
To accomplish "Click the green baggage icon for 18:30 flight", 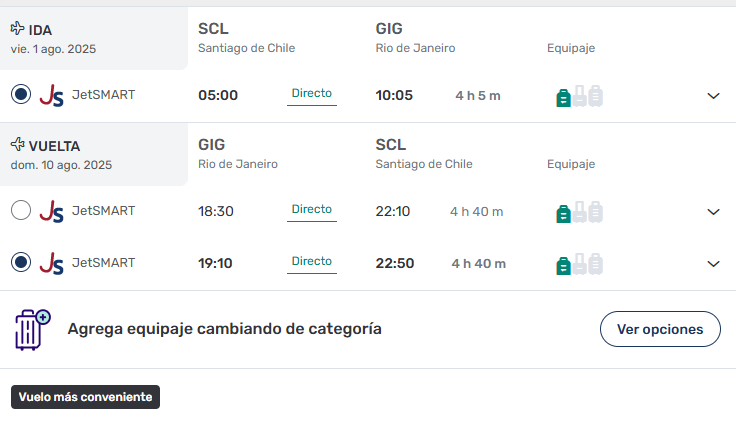I will (563, 214).
